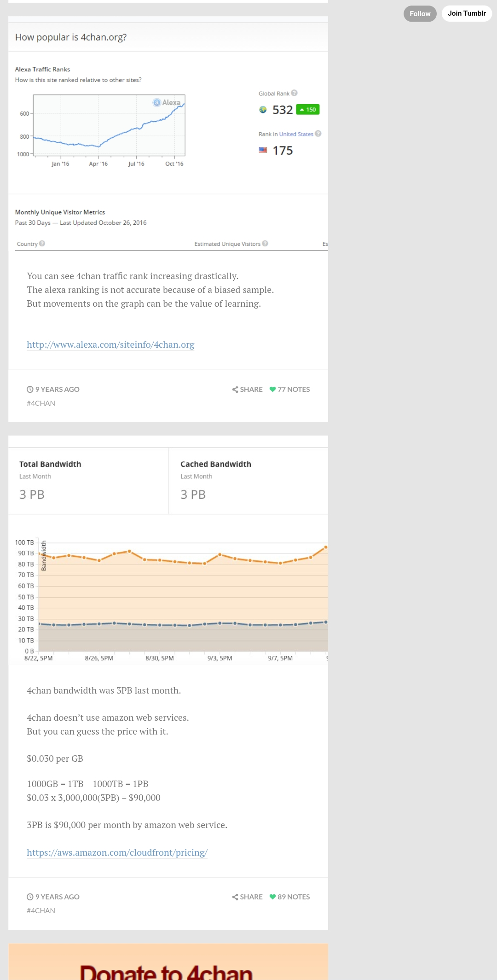Click the US flag icon beside rank 175

263,150
